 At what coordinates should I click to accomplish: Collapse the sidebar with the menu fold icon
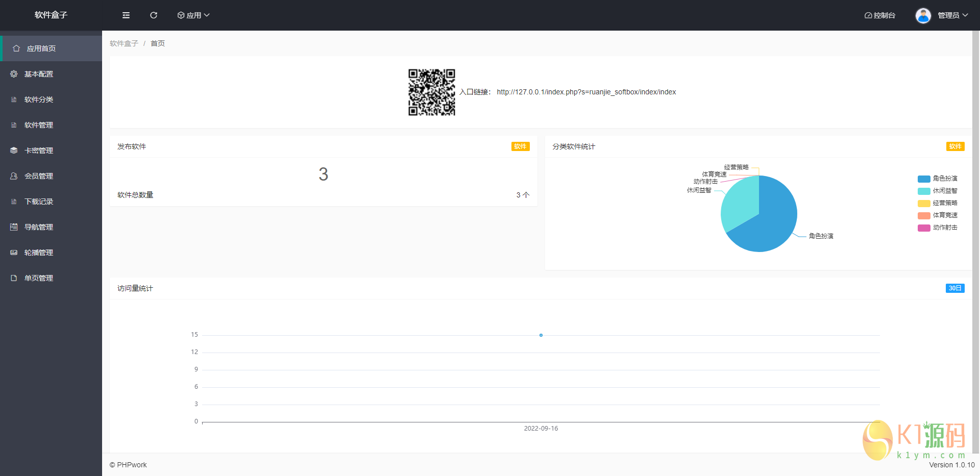point(126,15)
